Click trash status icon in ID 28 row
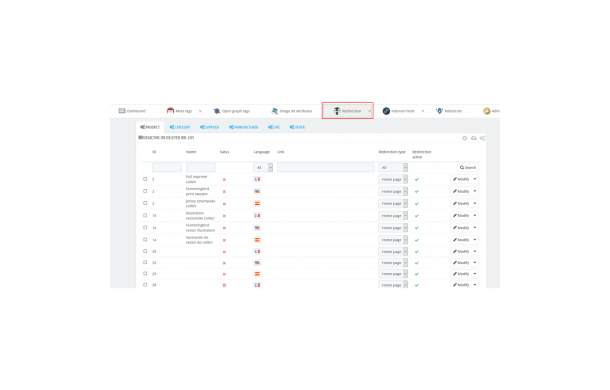 [224, 285]
